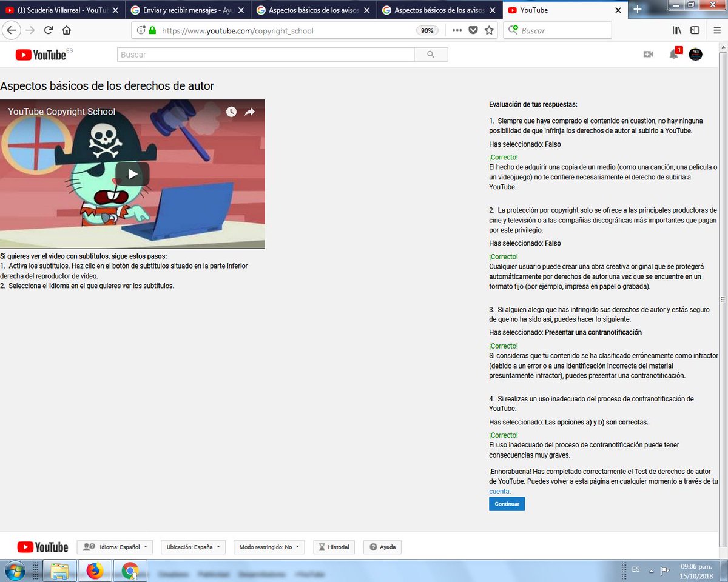Click the Evaluación de tus respuestas heading
This screenshot has height=582, width=728.
(x=533, y=104)
